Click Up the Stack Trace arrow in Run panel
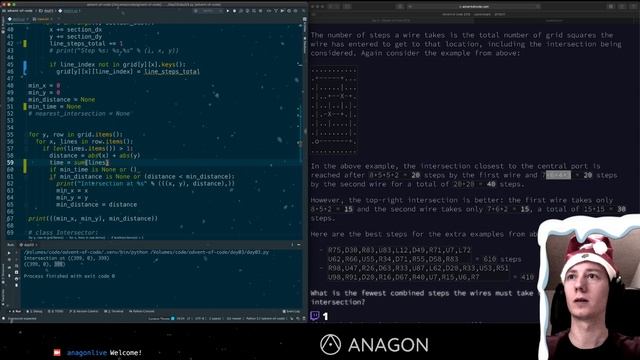 tap(16, 253)
